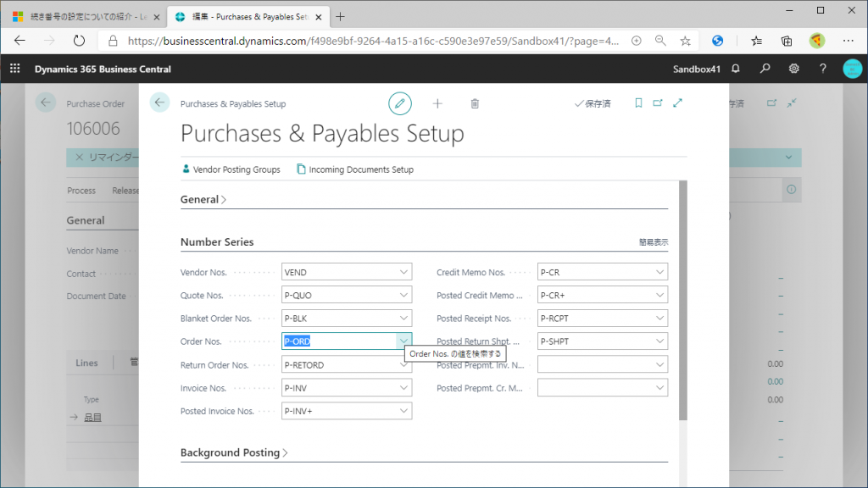Viewport: 868px width, 488px height.
Task: Click Dynamics 365 Business Central title link
Action: click(x=103, y=69)
